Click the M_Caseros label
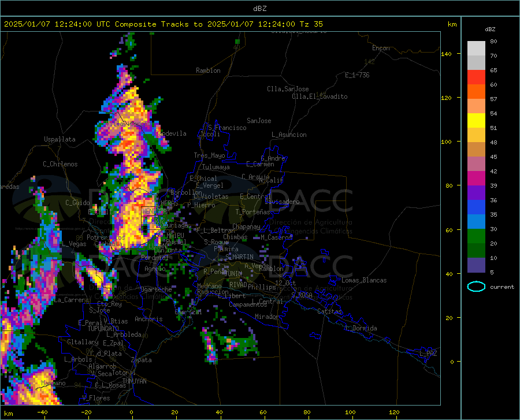The height and width of the screenshot is (420, 520). pos(276,237)
